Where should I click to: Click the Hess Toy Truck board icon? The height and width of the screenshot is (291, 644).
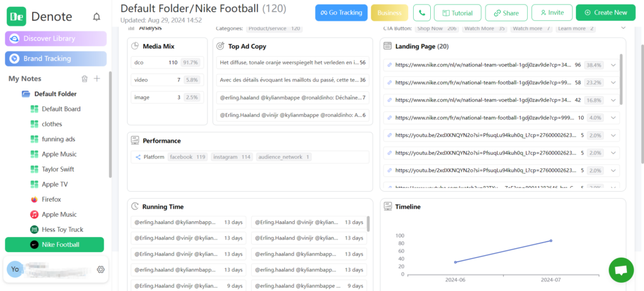pos(35,229)
